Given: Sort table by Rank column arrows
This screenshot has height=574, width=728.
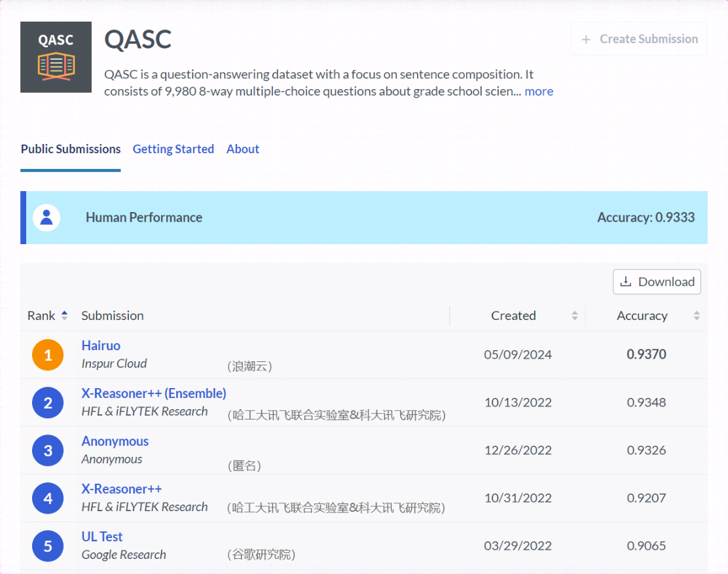Looking at the screenshot, I should tap(64, 315).
